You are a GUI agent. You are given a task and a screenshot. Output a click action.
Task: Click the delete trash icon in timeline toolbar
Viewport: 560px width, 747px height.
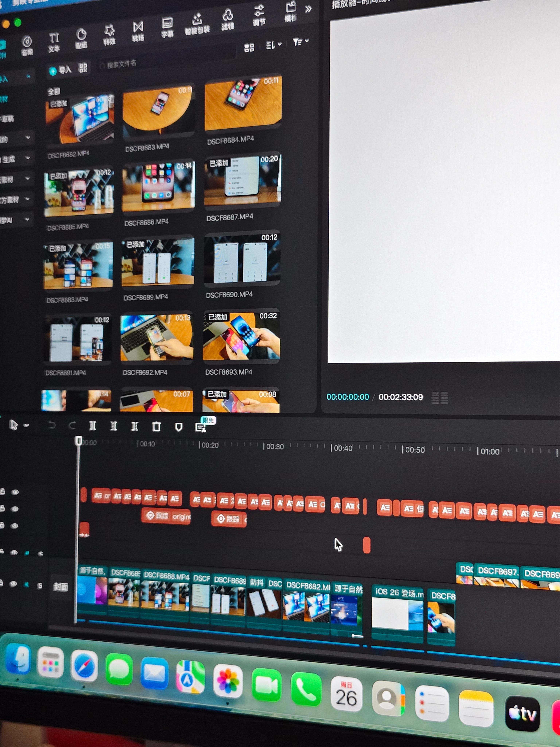[156, 427]
